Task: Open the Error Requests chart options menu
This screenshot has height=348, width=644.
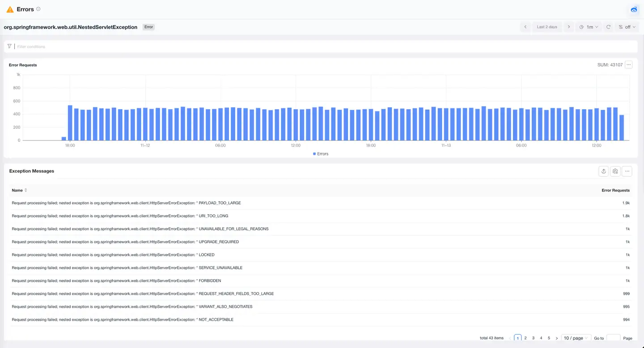Action: pyautogui.click(x=629, y=65)
